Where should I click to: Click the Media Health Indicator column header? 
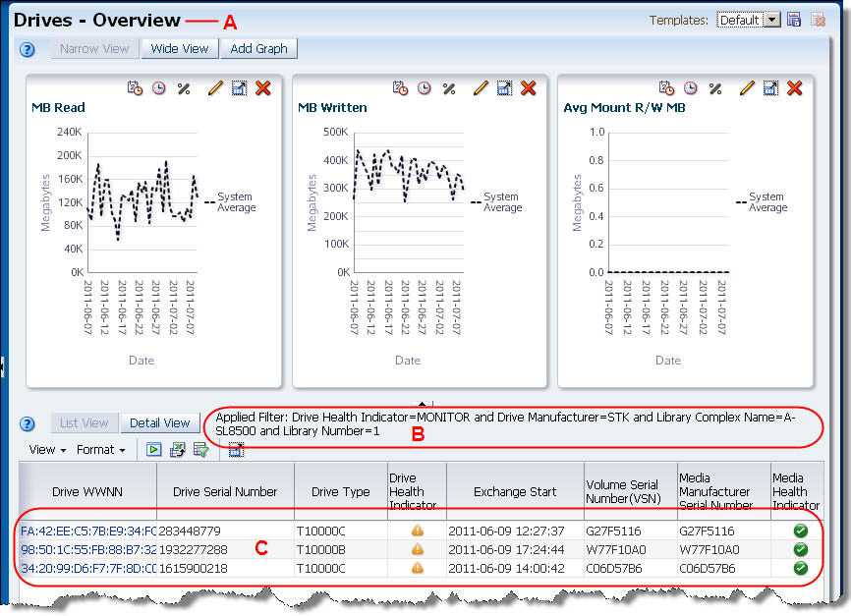click(797, 491)
